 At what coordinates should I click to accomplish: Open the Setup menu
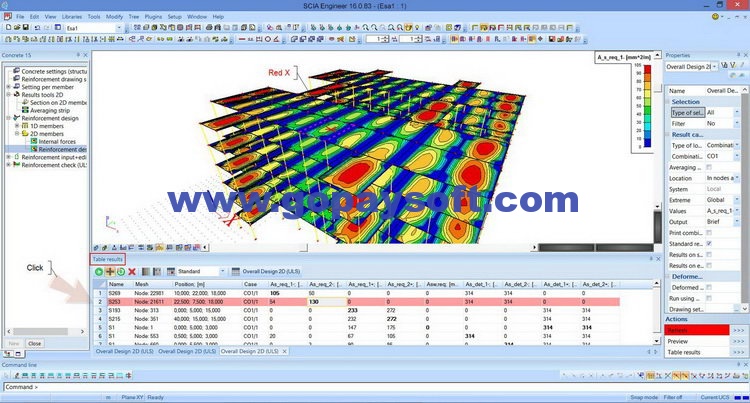point(174,17)
